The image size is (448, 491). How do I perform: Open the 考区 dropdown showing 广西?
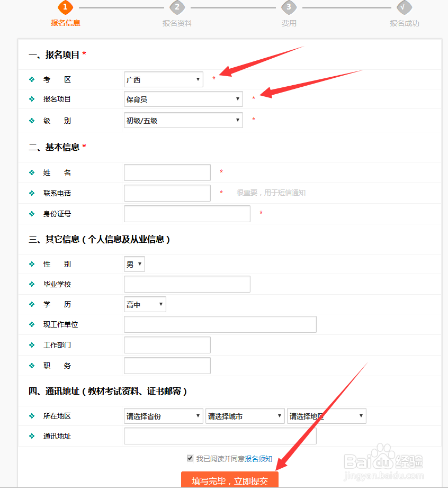[x=163, y=79]
